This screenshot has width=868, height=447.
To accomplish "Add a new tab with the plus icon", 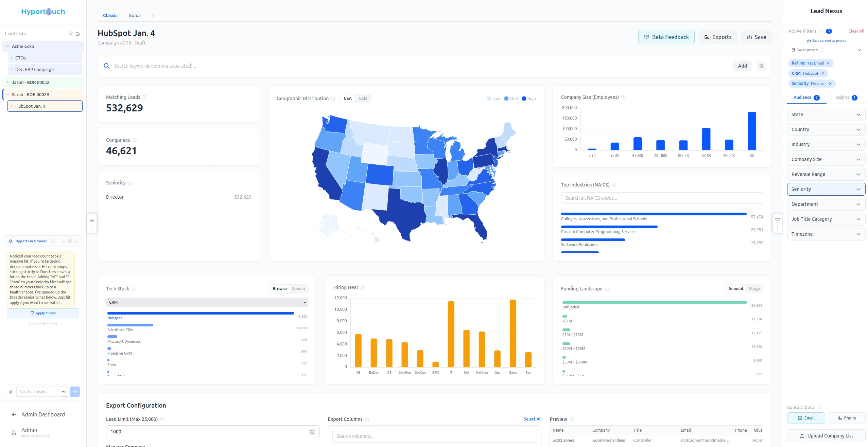I will pyautogui.click(x=153, y=16).
